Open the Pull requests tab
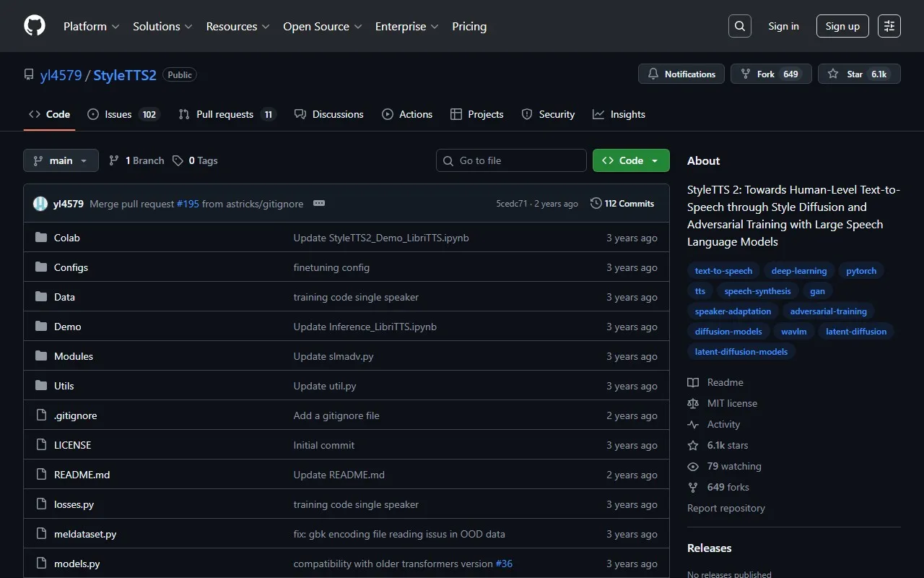 tap(225, 114)
